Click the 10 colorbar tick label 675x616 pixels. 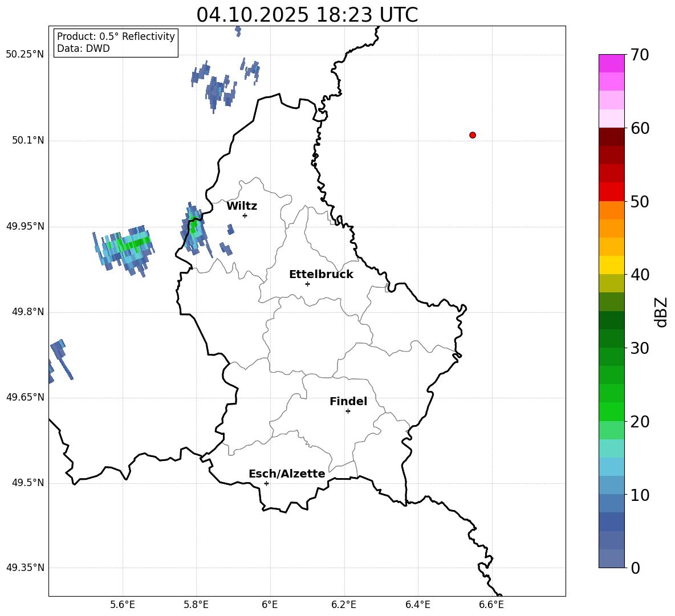coord(640,495)
